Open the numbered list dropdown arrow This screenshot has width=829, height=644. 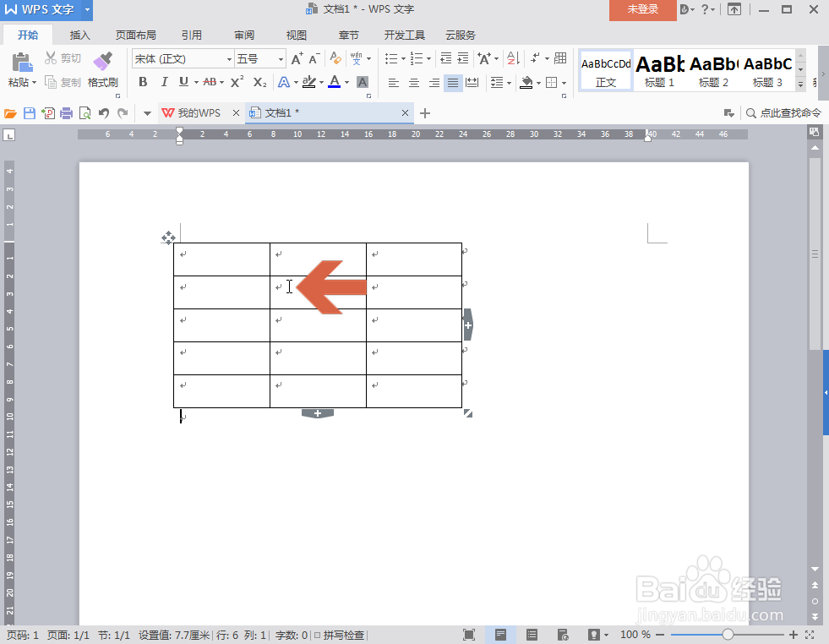428,58
